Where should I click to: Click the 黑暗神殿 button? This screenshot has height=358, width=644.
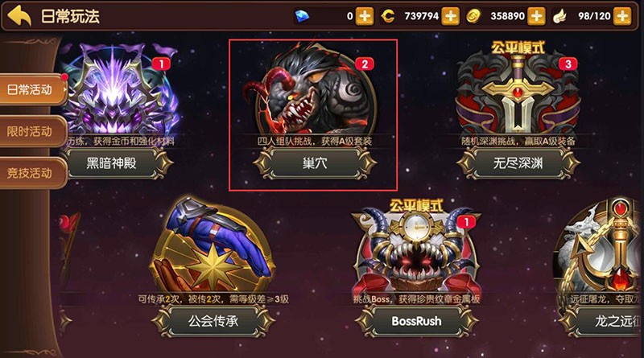[x=112, y=163]
